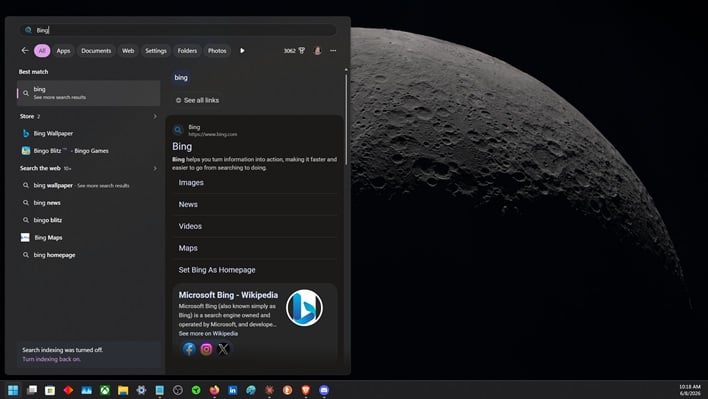The height and width of the screenshot is (399, 708).
Task: Click See more on Wikipedia
Action: tap(208, 334)
